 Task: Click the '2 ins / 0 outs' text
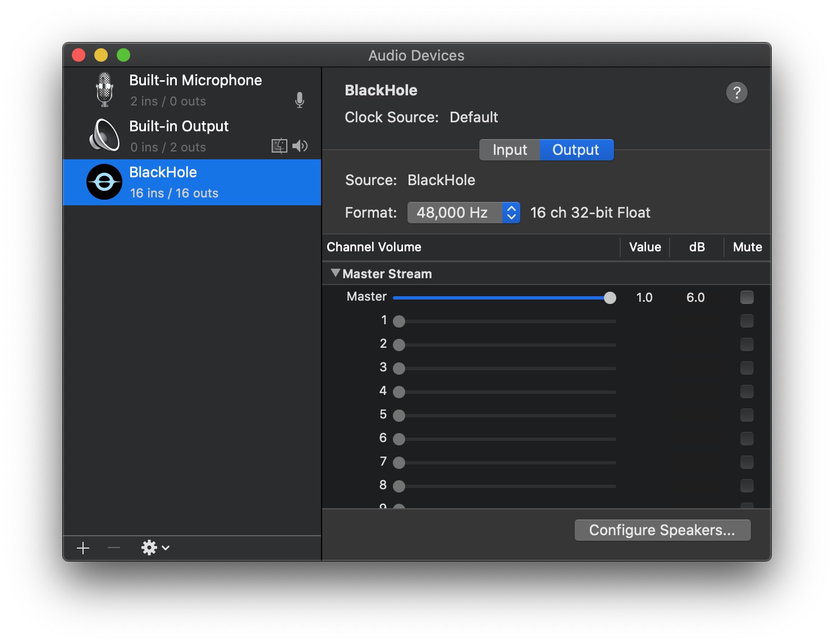click(168, 101)
